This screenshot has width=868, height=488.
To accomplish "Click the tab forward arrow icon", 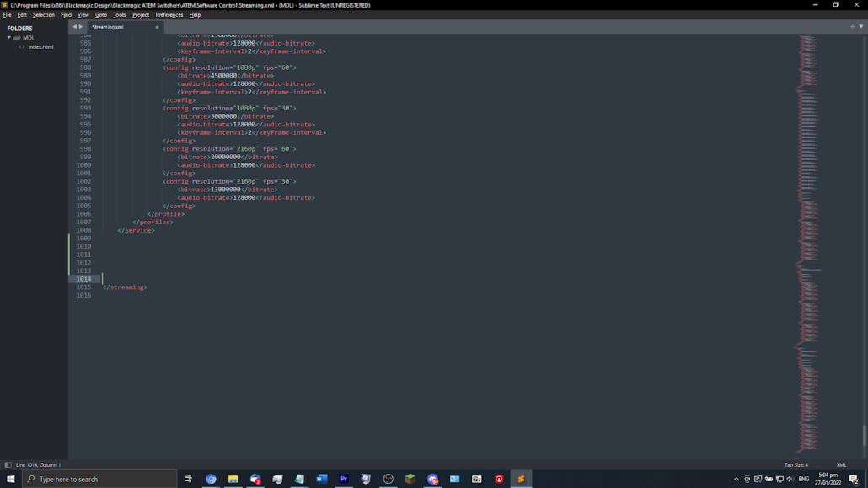I will [81, 26].
